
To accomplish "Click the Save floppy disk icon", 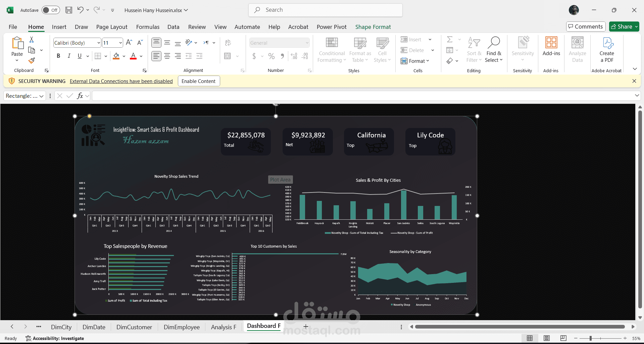I will coord(69,10).
